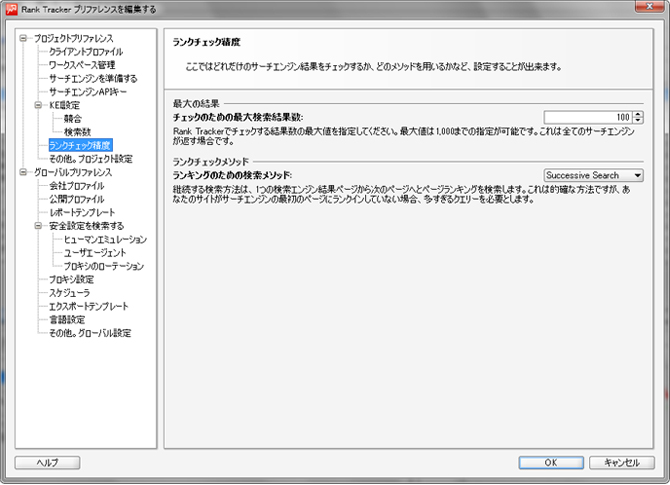Open エクスポートテンプレート settings
The width and height of the screenshot is (670, 485).
point(88,306)
